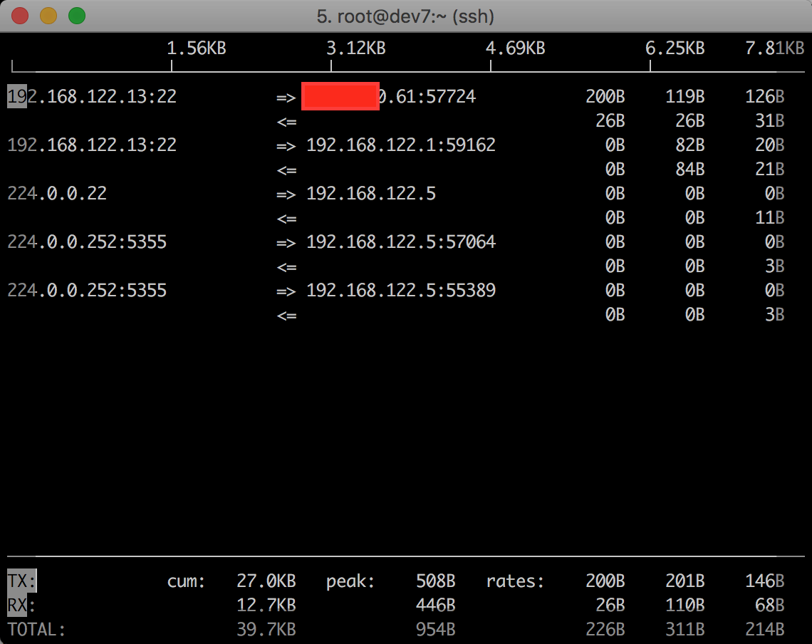This screenshot has width=812, height=644.
Task: Click the red redacted IP block
Action: 340,97
